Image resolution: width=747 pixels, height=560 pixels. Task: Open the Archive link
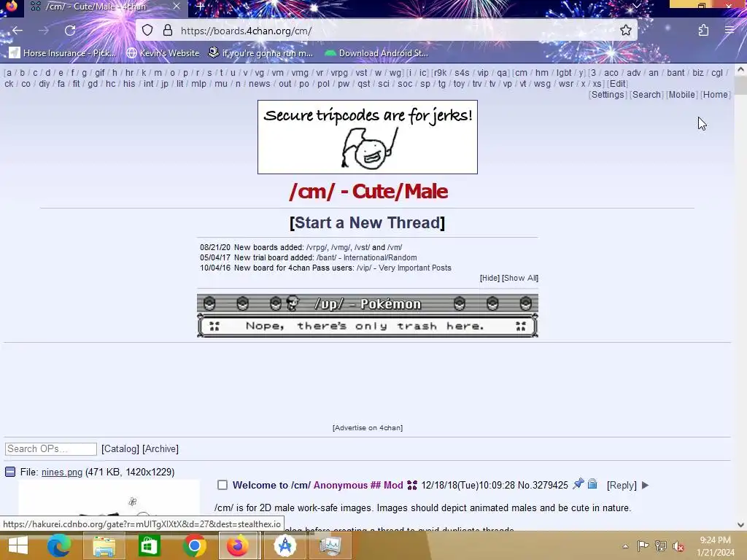tap(160, 448)
